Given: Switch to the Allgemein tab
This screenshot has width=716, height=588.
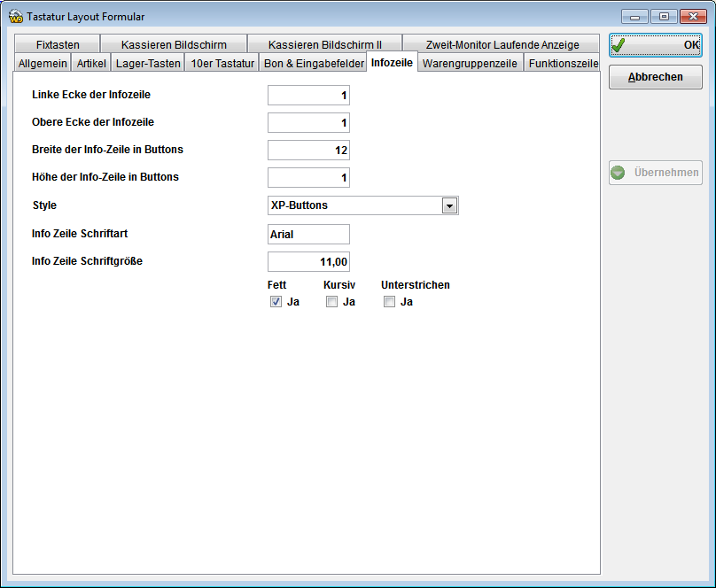Looking at the screenshot, I should tap(43, 63).
